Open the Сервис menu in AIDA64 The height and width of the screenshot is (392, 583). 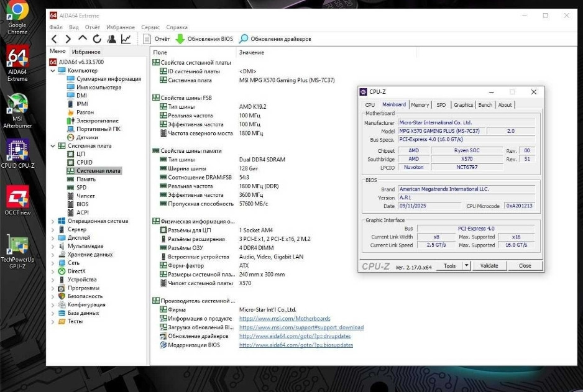pyautogui.click(x=150, y=27)
